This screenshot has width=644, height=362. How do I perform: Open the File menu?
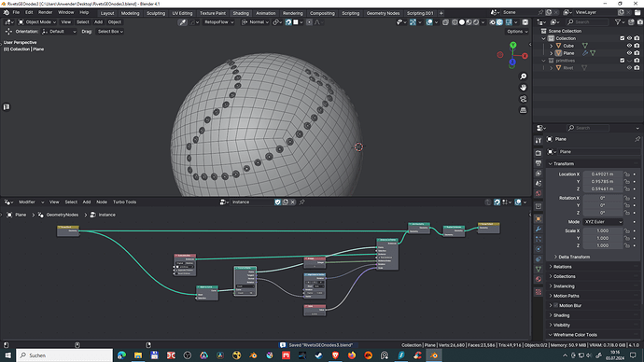point(16,13)
